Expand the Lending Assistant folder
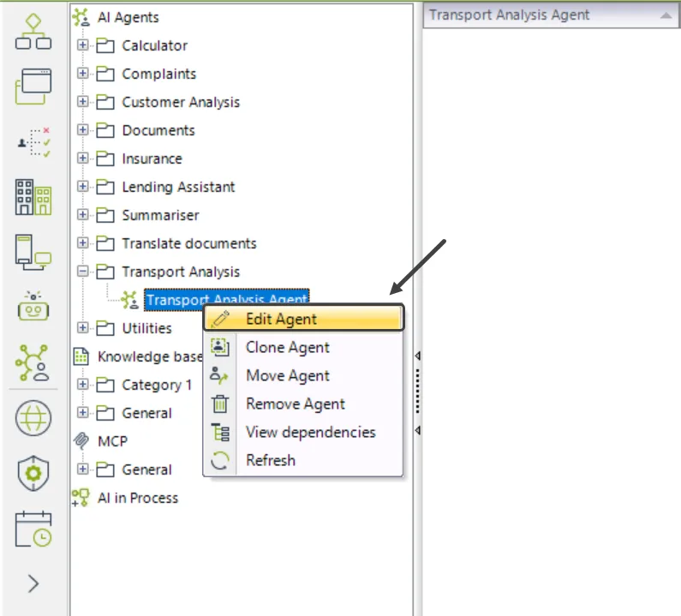The height and width of the screenshot is (616, 681). click(x=82, y=187)
